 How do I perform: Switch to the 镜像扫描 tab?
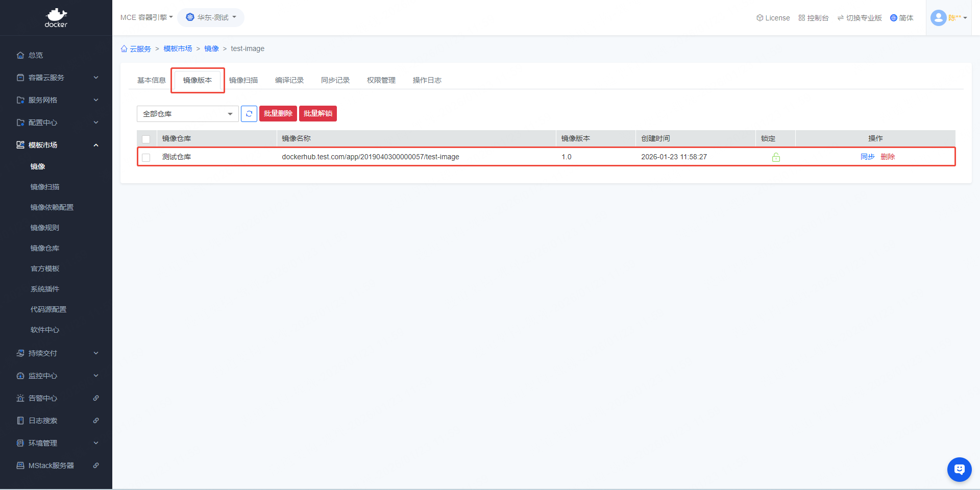(243, 80)
